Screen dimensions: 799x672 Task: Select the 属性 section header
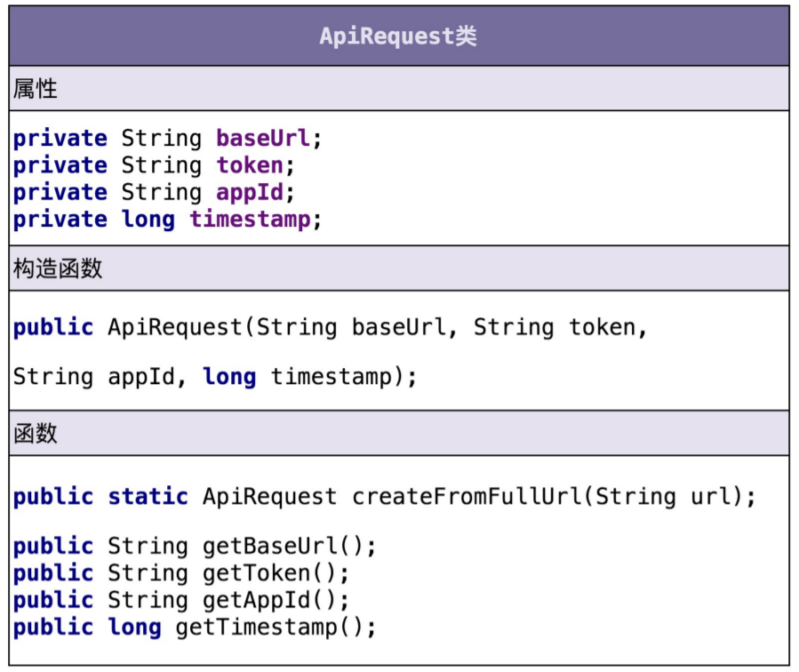pos(36,88)
